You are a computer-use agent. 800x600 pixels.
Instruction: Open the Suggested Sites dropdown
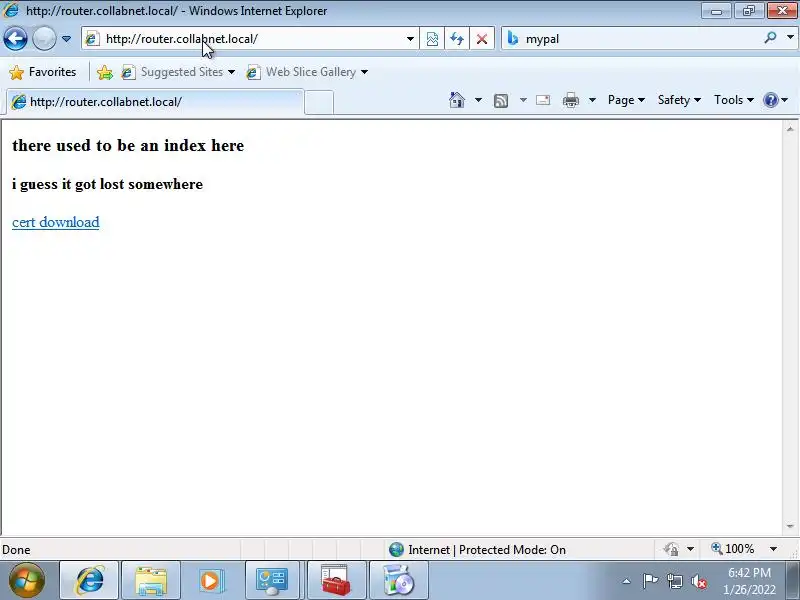click(x=178, y=72)
